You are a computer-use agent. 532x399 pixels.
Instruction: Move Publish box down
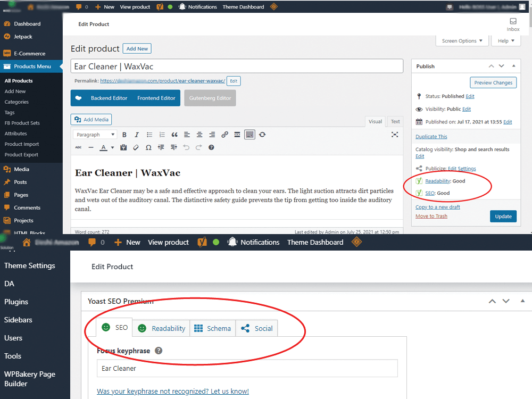coord(502,66)
